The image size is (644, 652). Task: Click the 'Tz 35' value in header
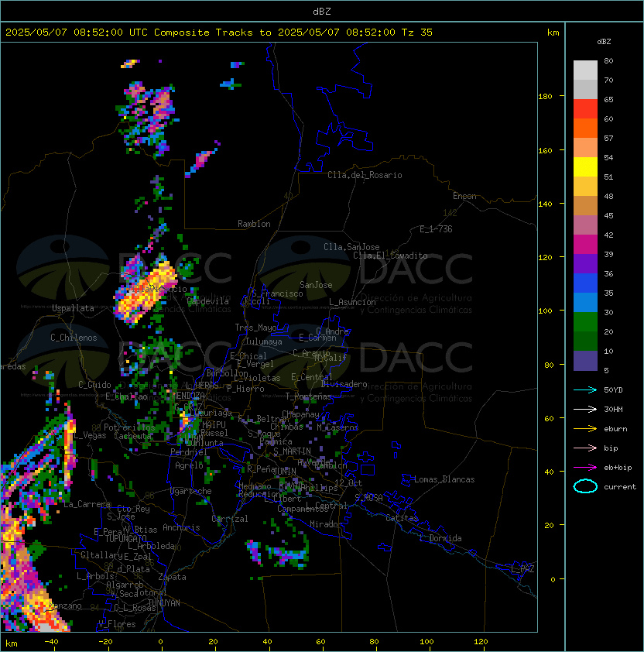[x=417, y=33]
